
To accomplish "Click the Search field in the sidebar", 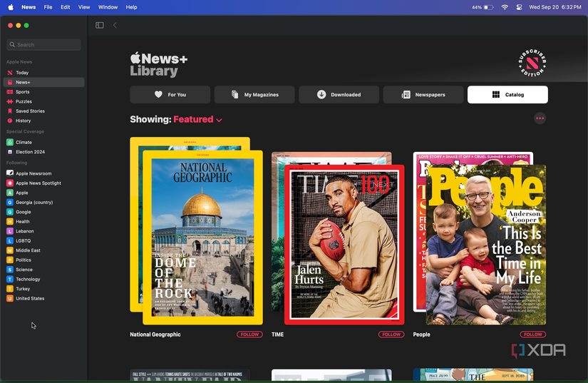I will pos(44,45).
